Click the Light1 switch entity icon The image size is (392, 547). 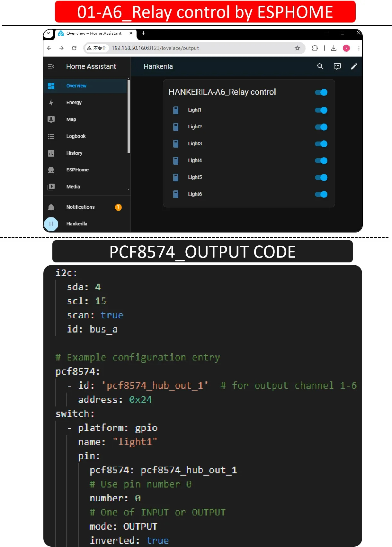point(176,110)
